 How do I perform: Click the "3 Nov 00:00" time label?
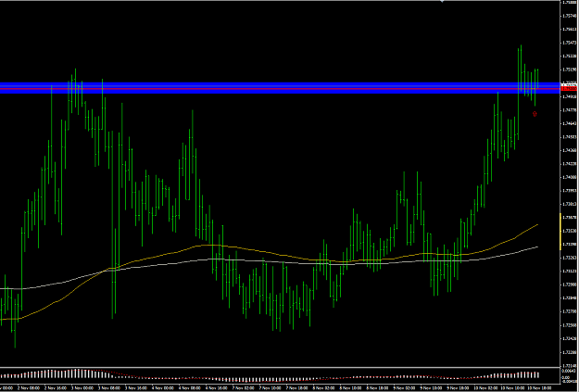pyautogui.click(x=82, y=388)
